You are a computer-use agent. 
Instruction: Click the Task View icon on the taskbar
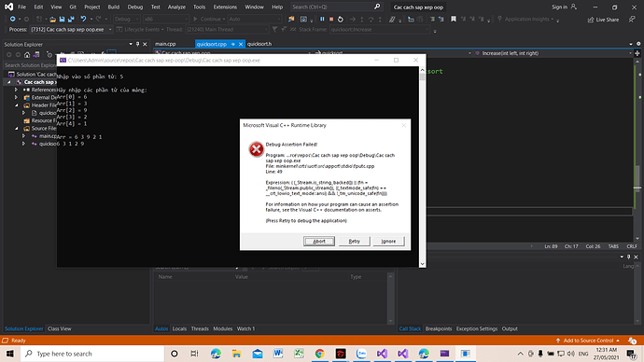(195, 354)
